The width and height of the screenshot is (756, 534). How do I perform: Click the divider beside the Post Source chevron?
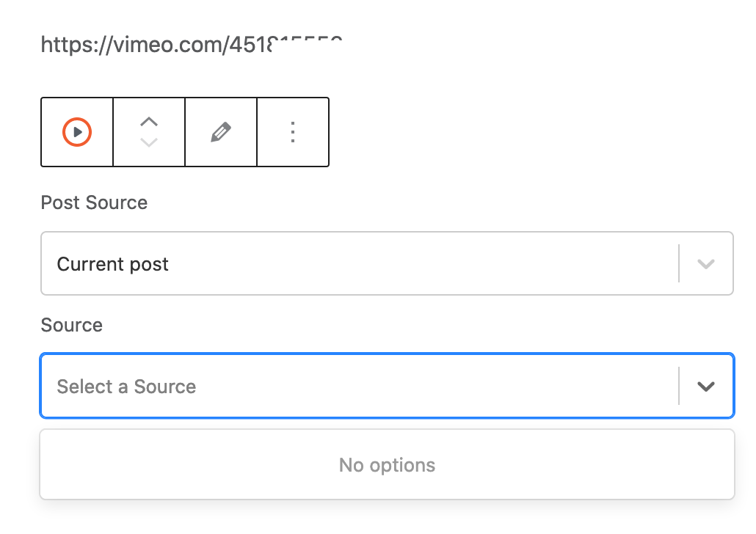coord(679,263)
